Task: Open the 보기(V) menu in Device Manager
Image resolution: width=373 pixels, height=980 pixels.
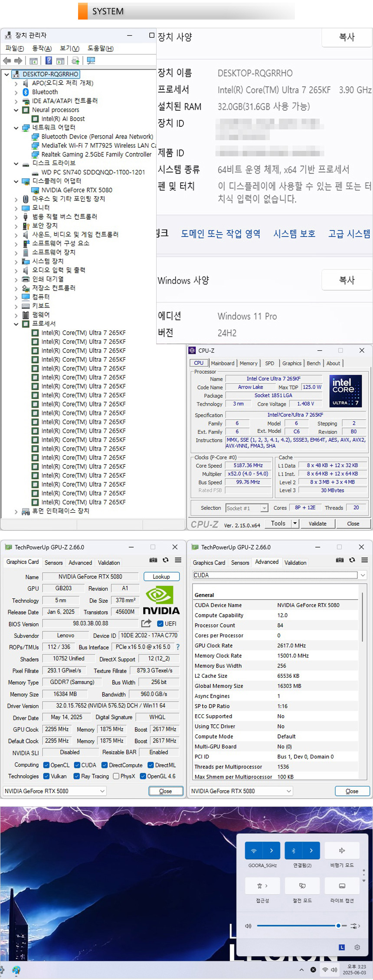Action: [69, 48]
